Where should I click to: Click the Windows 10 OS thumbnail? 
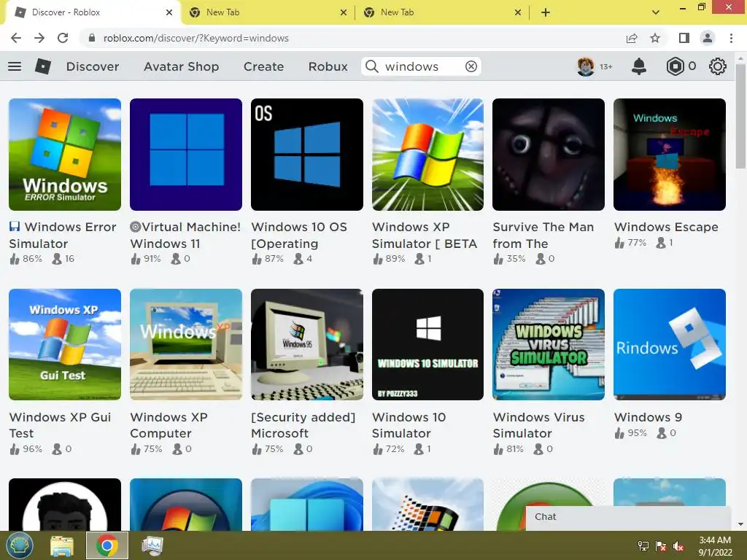(x=307, y=155)
